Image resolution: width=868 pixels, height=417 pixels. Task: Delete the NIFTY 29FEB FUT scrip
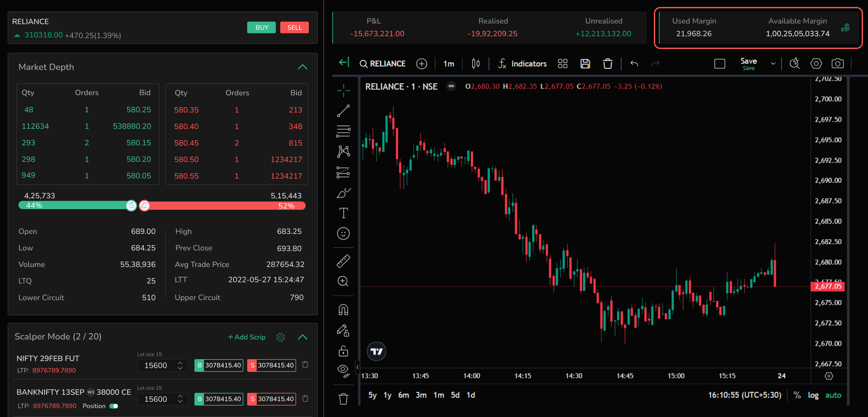pos(305,365)
